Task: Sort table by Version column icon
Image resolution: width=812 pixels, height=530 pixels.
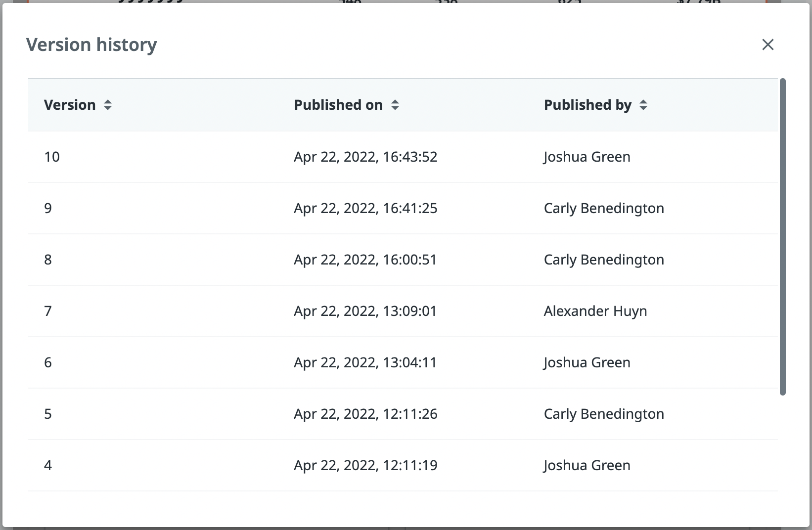Action: 108,105
